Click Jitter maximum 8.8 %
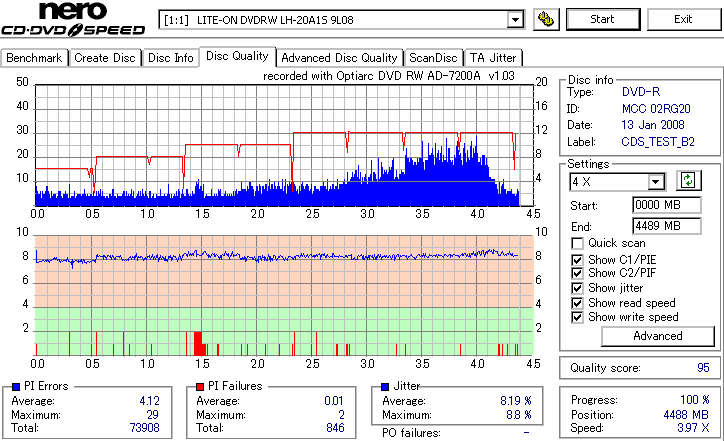Viewport: 724px width, 441px height. (519, 415)
